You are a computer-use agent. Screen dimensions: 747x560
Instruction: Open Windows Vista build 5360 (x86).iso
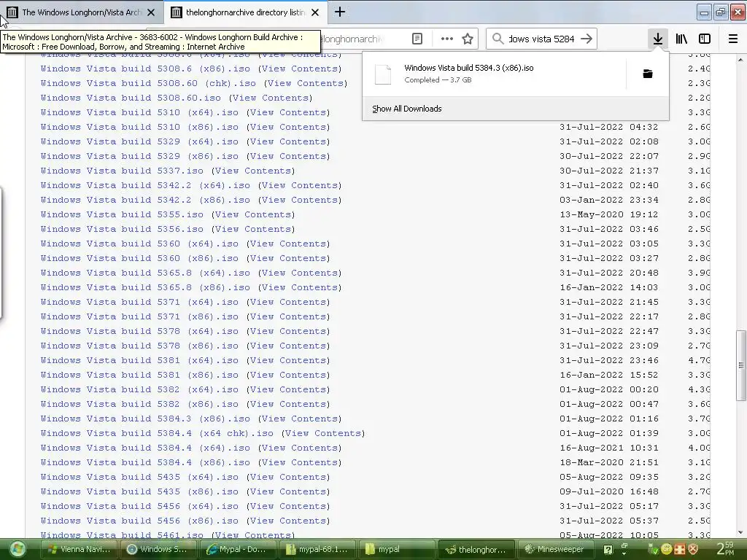[x=139, y=258]
